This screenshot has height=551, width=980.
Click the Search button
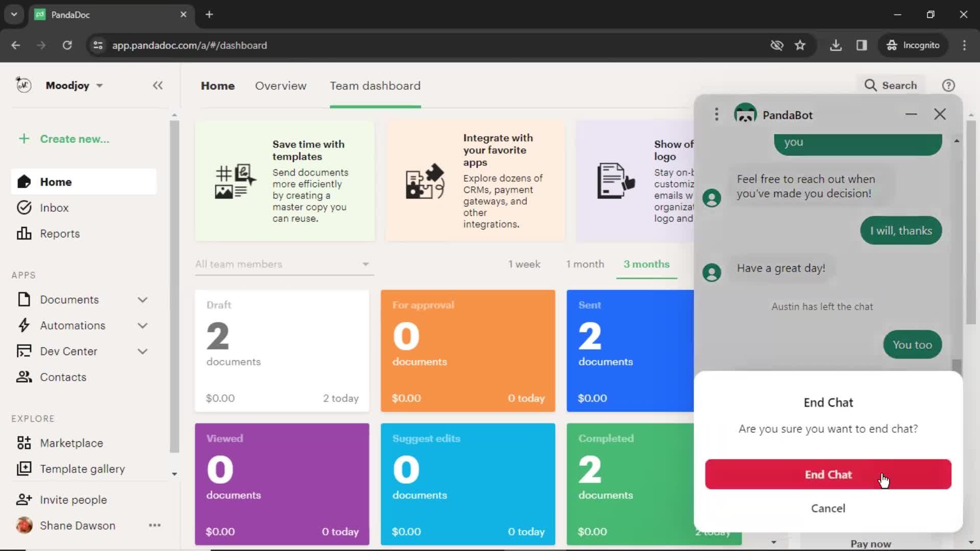[891, 85]
